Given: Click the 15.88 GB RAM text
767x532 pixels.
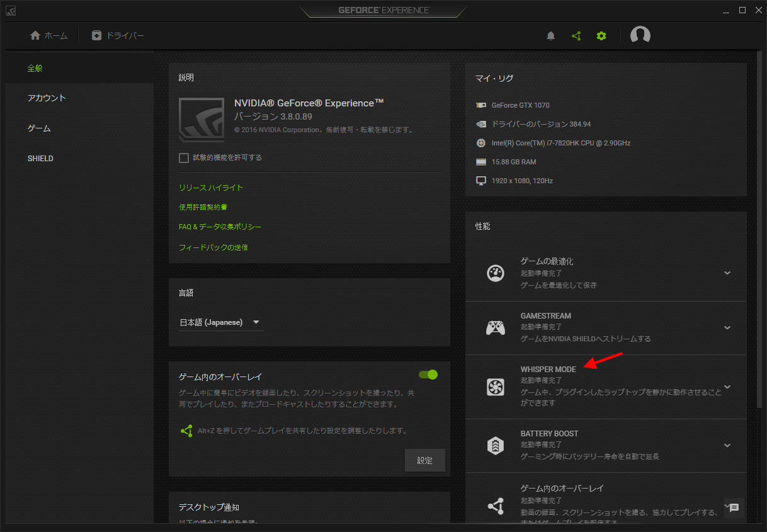Looking at the screenshot, I should (x=514, y=162).
